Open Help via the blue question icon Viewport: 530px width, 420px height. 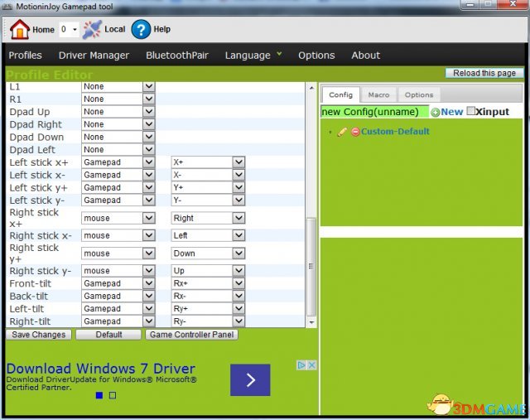(x=141, y=30)
